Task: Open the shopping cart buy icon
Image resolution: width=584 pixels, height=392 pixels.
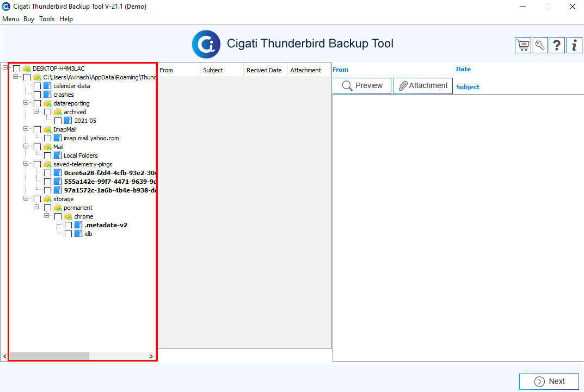Action: [x=523, y=45]
